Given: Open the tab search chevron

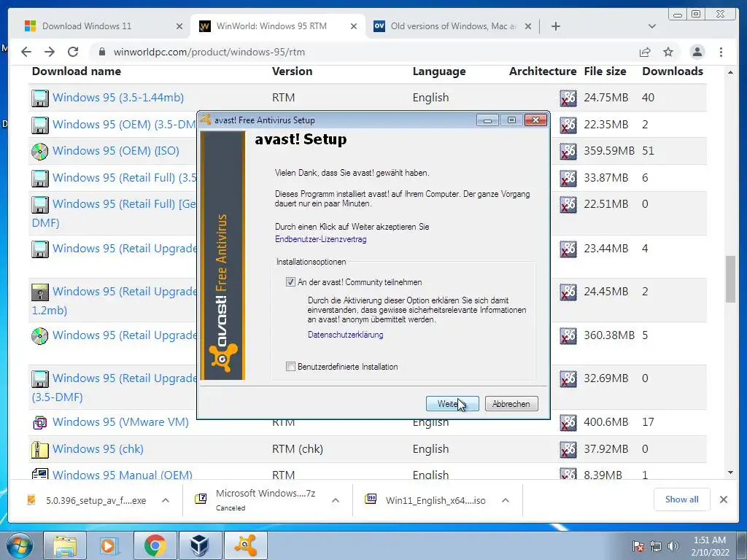Looking at the screenshot, I should tap(652, 26).
